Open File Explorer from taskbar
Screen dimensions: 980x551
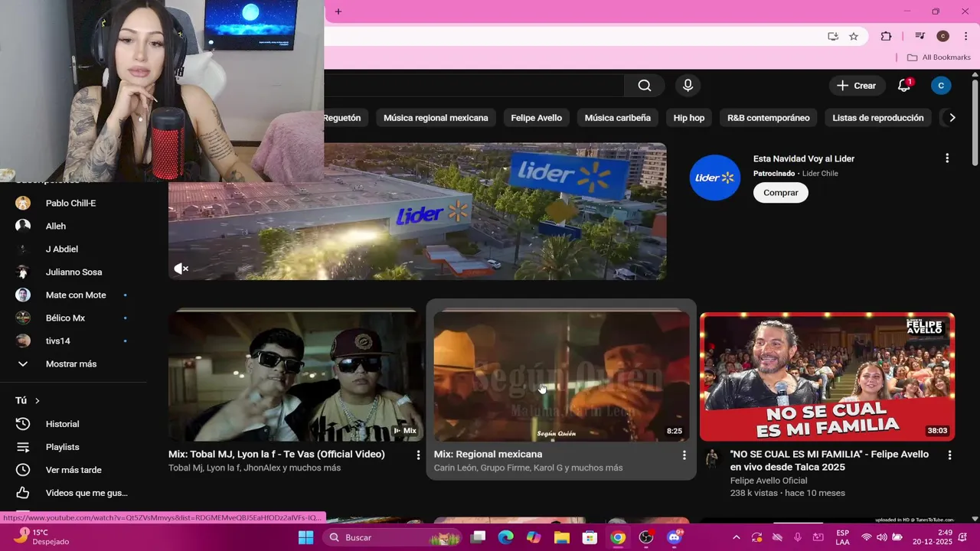click(x=561, y=537)
